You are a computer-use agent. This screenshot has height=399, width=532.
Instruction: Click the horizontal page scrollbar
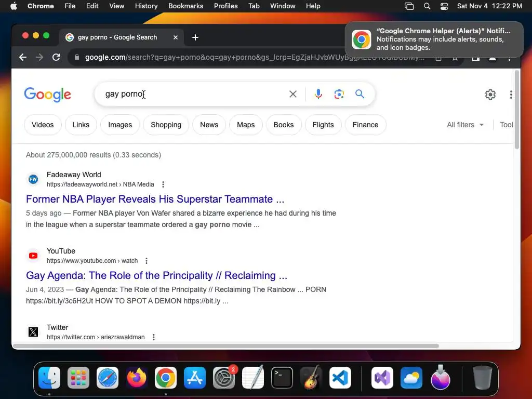[x=225, y=345]
